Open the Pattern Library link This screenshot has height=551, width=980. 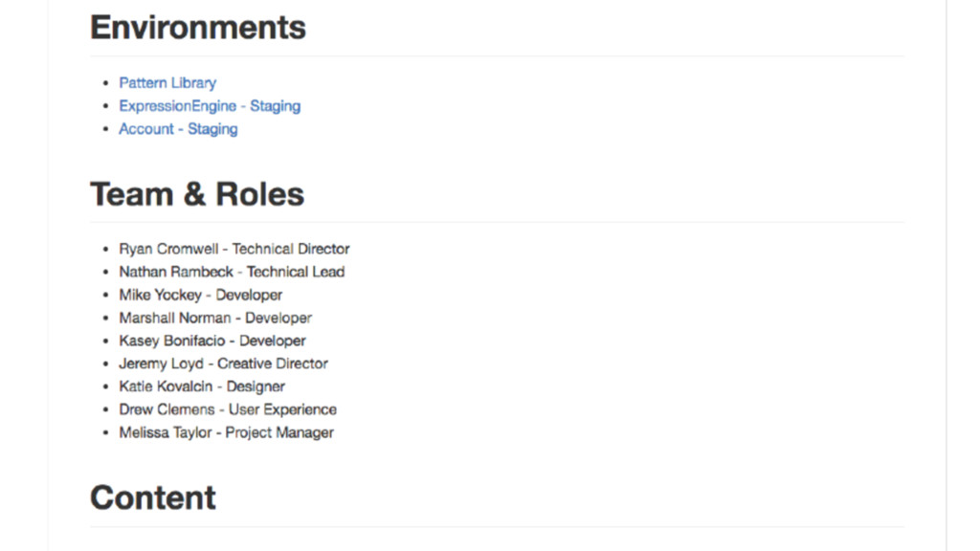(167, 83)
